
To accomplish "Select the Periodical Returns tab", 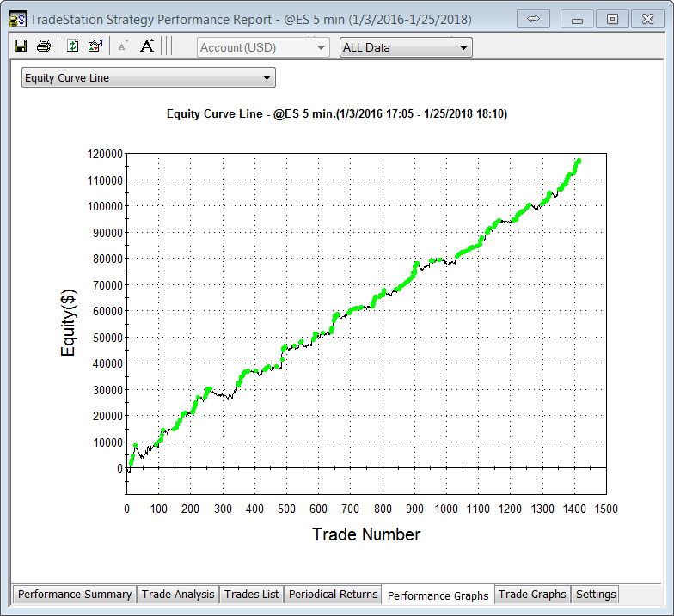I will pos(333,594).
